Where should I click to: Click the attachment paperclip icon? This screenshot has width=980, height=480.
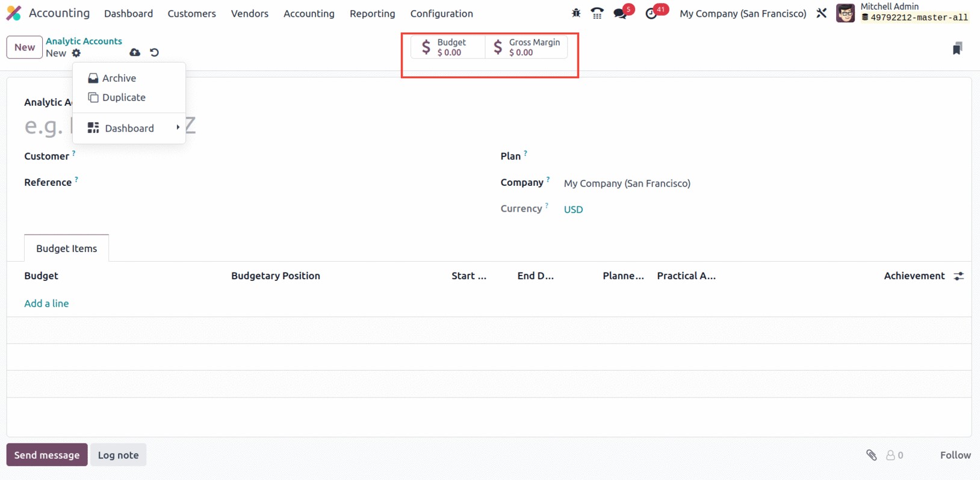(871, 455)
